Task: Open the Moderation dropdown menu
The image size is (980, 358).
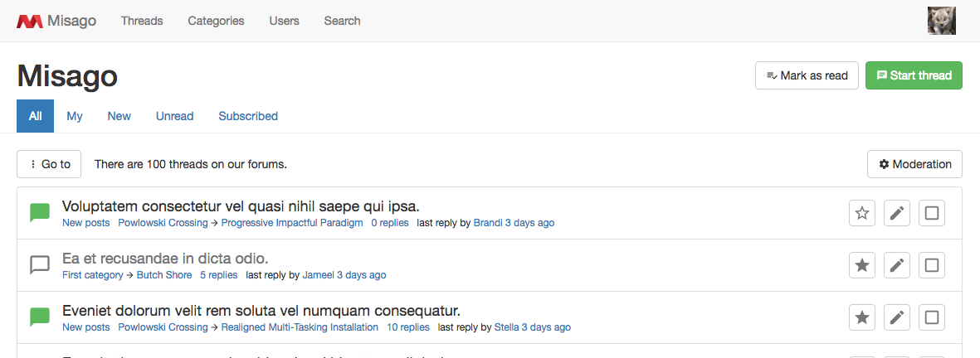Action: 914,164
